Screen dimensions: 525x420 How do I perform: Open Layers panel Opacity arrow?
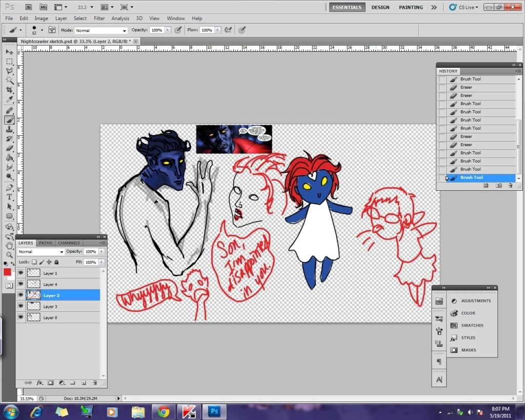point(102,251)
